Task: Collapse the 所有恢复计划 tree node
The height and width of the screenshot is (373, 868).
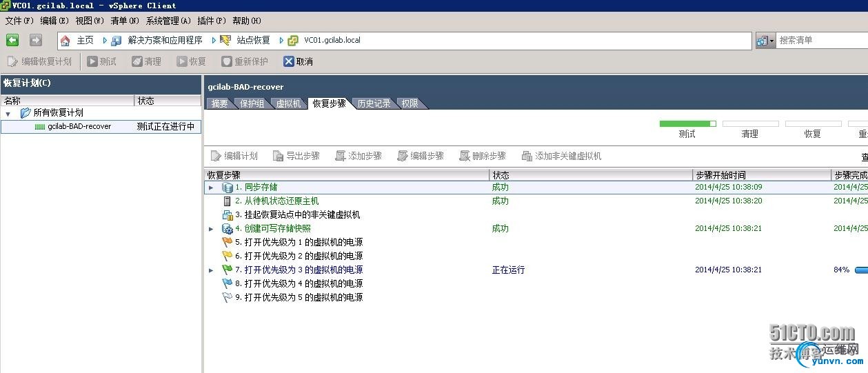Action: point(8,113)
